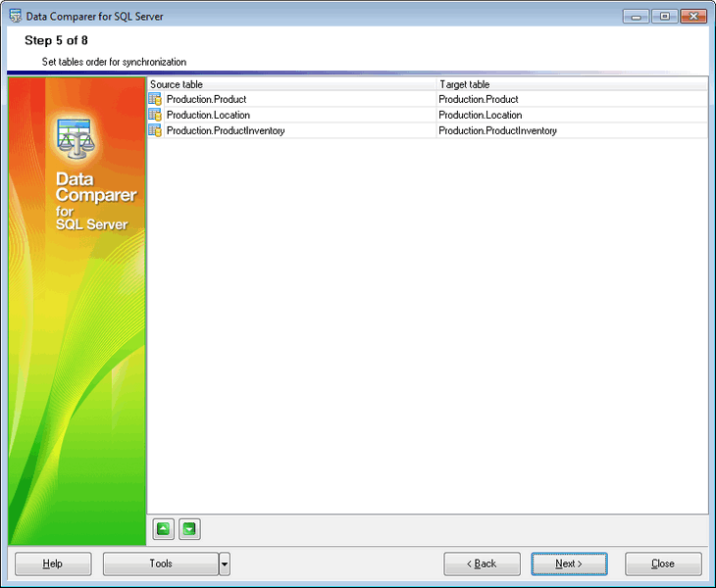This screenshot has width=716, height=588.
Task: Open the Tools dropdown arrow
Action: pos(225,563)
